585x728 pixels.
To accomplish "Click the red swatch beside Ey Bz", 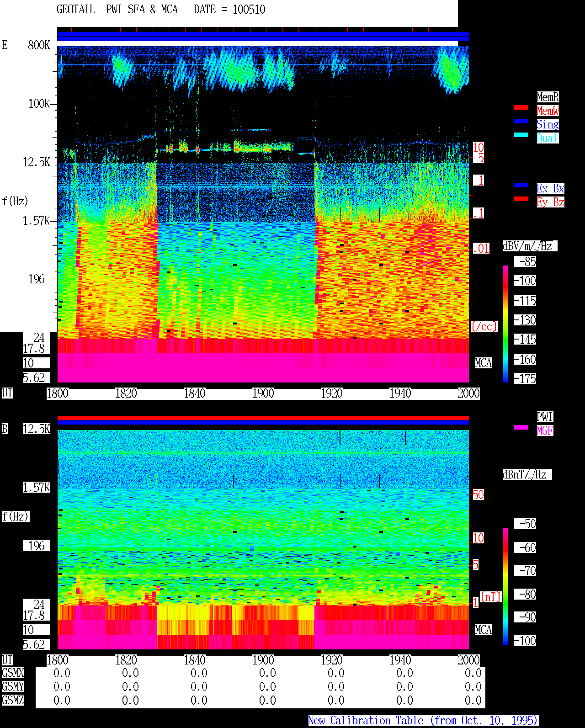I will click(521, 199).
